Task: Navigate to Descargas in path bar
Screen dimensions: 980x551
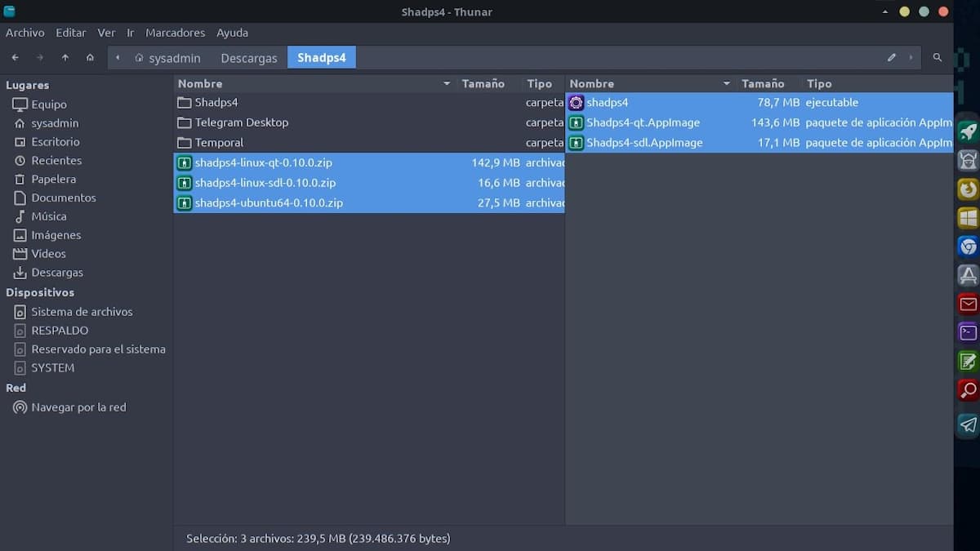Action: tap(248, 58)
